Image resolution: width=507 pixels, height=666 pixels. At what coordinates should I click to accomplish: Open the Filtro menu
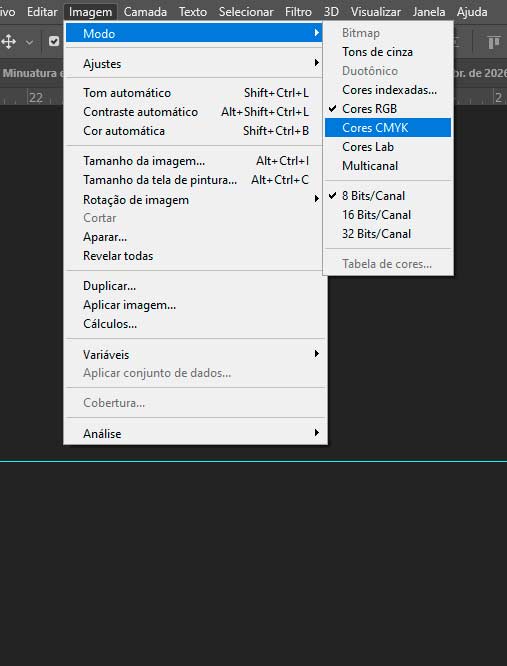tap(298, 11)
